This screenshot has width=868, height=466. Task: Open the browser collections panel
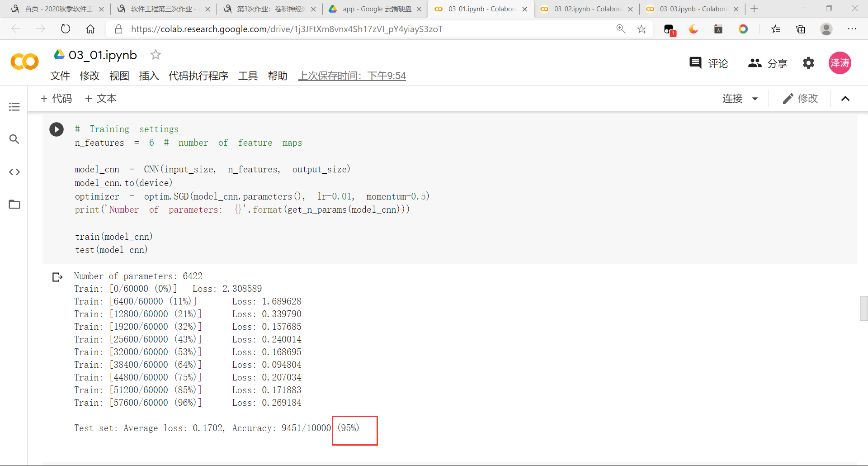coord(801,29)
